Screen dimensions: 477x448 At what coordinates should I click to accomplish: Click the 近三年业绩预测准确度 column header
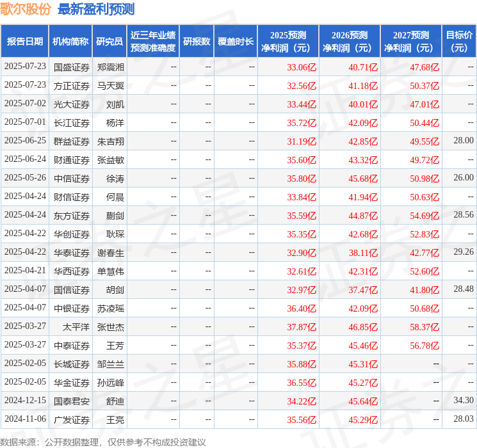(153, 42)
